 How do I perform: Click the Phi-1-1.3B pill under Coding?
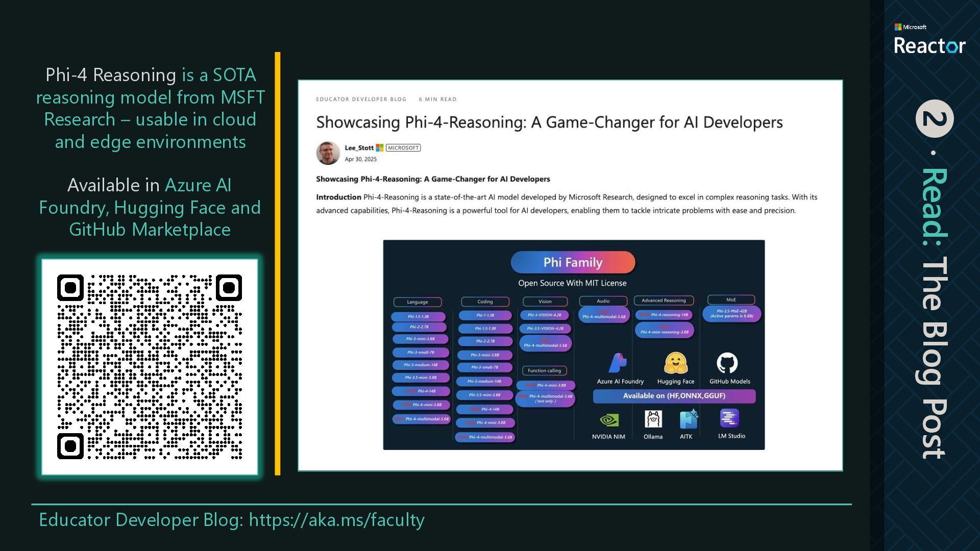(x=485, y=315)
